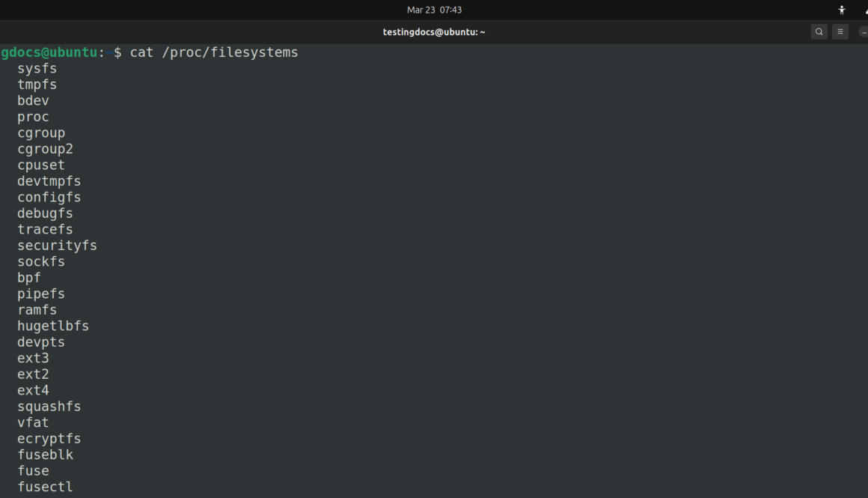Select the configfs line

[49, 197]
